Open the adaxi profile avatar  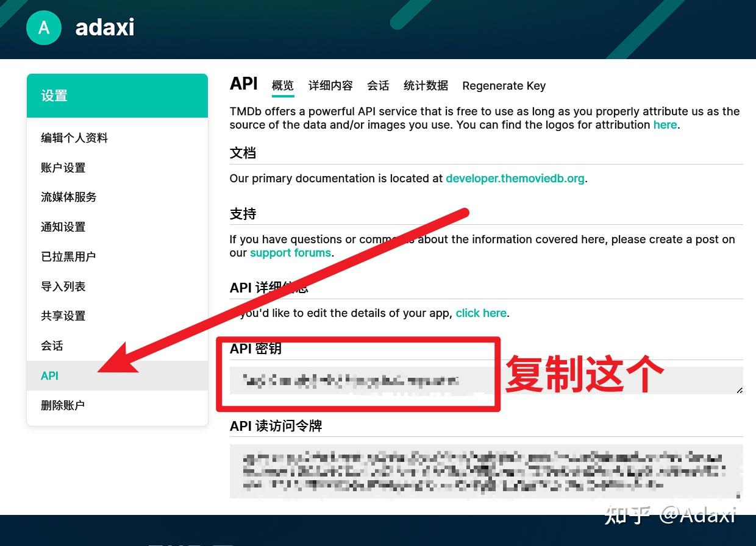[43, 27]
